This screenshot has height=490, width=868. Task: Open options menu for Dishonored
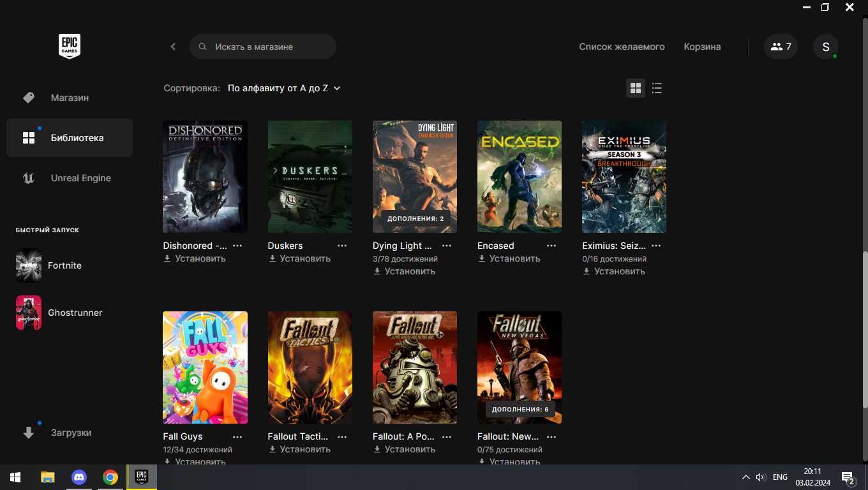237,246
